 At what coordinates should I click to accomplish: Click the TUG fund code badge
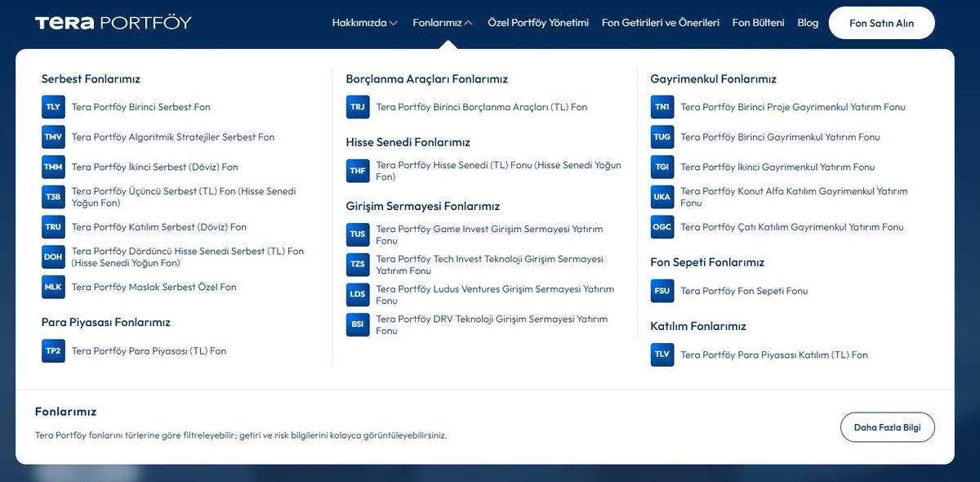662,137
